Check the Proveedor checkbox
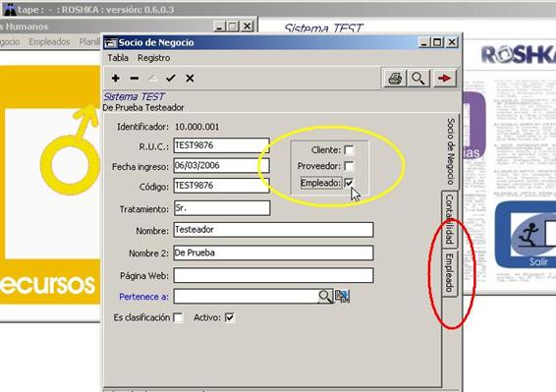The image size is (556, 392). pos(349,166)
